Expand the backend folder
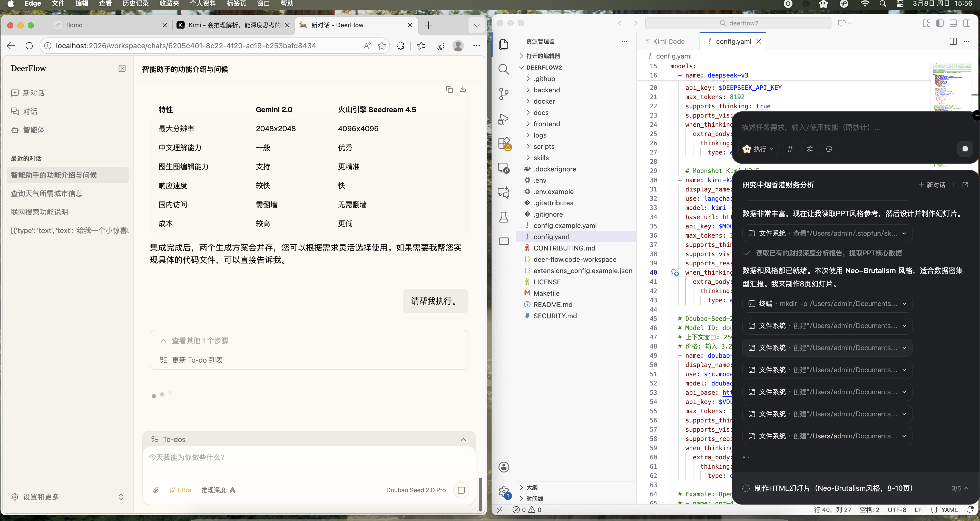Viewport: 980px width, 521px height. pyautogui.click(x=546, y=90)
